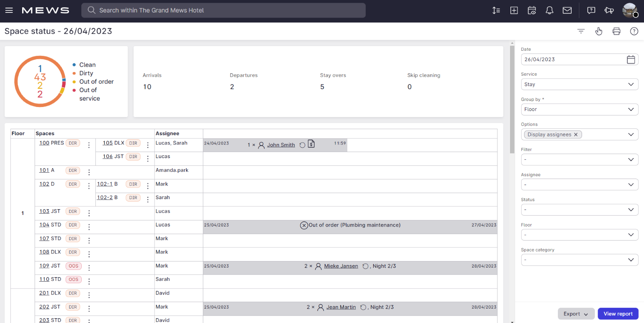The height and width of the screenshot is (323, 644).
Task: Click the help question mark icon
Action: (634, 31)
